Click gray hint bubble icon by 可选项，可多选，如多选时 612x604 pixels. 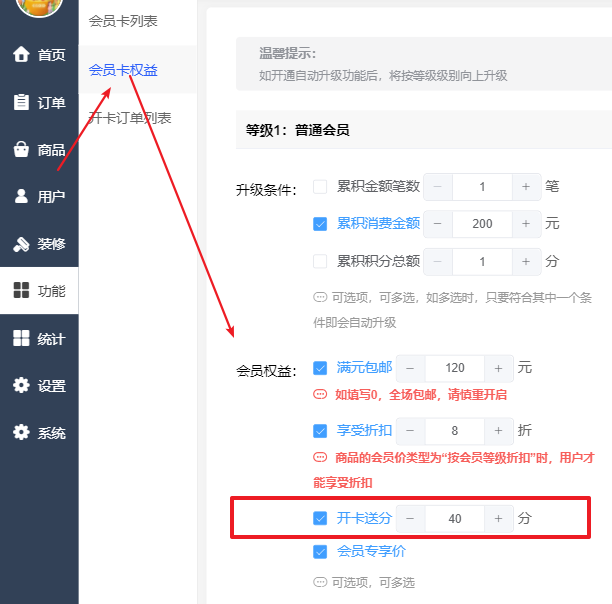coord(320,297)
